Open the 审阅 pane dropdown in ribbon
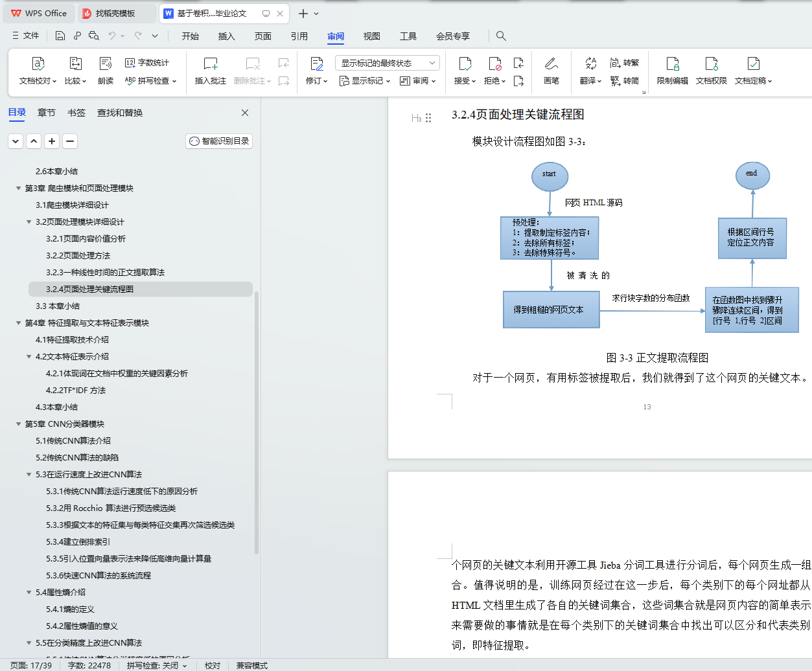This screenshot has width=812, height=671. coord(418,81)
